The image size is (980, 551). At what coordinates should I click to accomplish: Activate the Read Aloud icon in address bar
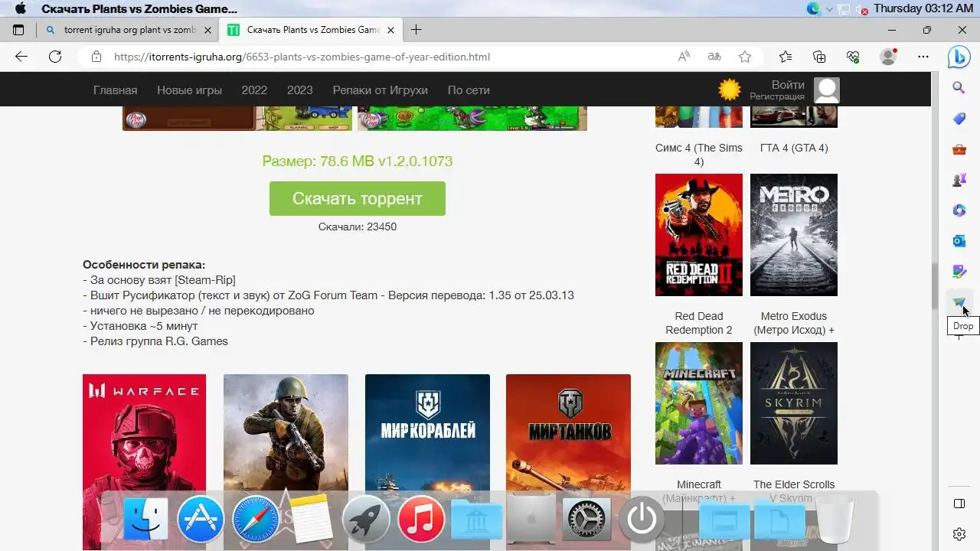click(x=684, y=57)
